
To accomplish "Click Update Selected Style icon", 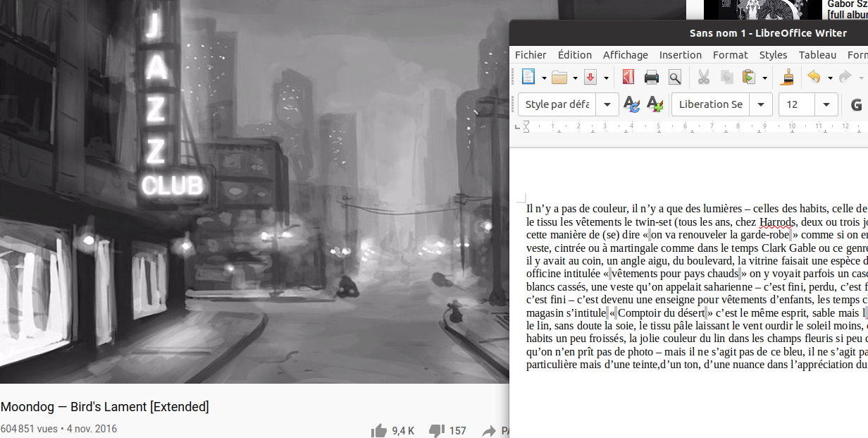I will coord(631,104).
